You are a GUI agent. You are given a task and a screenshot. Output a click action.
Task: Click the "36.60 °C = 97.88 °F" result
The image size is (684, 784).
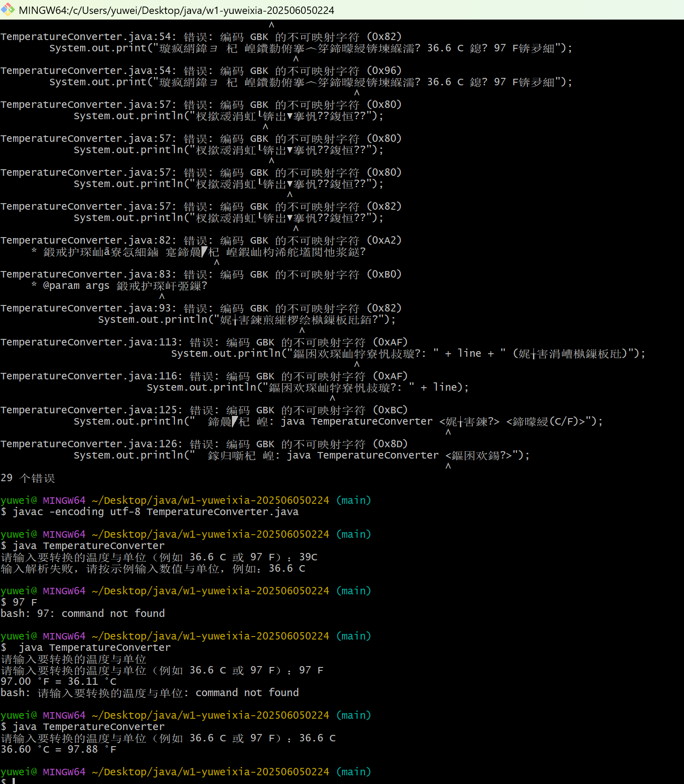click(x=59, y=749)
